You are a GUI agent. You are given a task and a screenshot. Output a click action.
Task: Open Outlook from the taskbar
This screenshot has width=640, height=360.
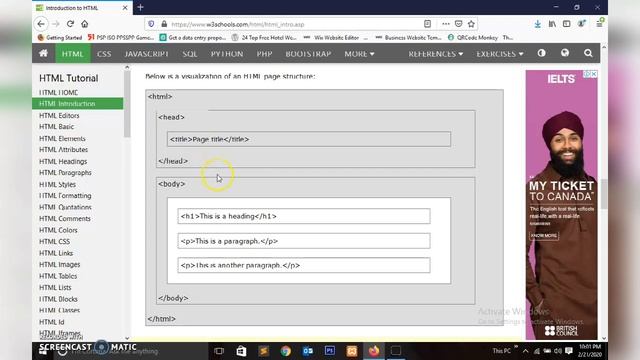pos(308,351)
